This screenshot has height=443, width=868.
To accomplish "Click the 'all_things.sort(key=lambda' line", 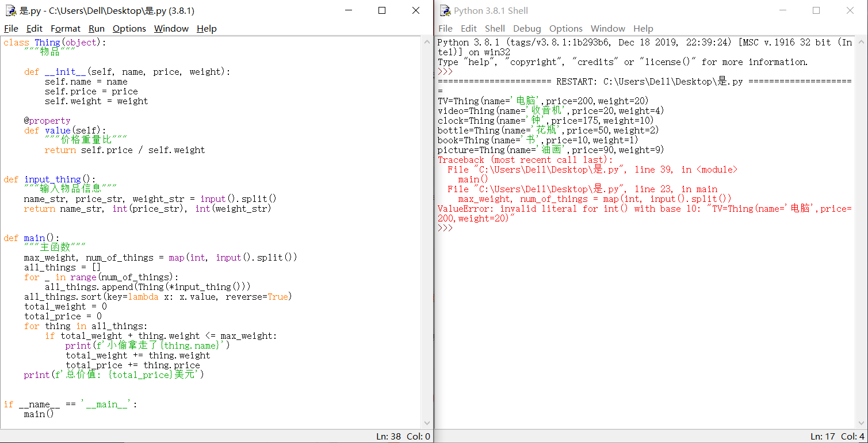I will click(158, 296).
